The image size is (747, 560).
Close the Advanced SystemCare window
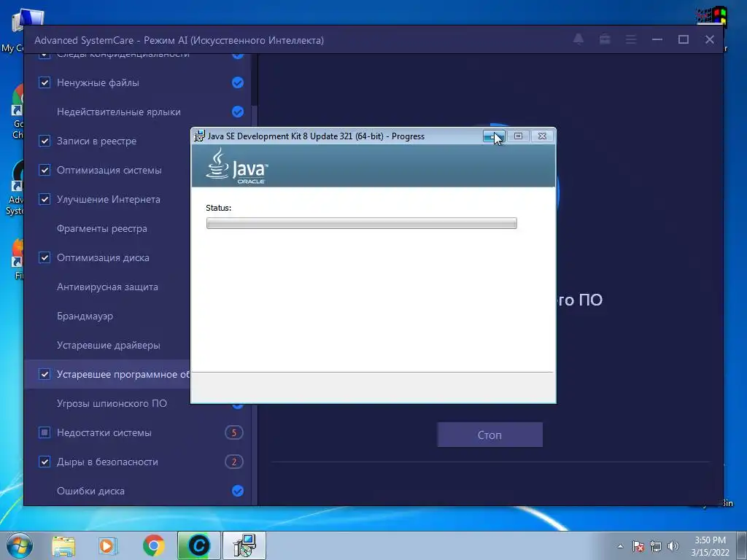[710, 39]
